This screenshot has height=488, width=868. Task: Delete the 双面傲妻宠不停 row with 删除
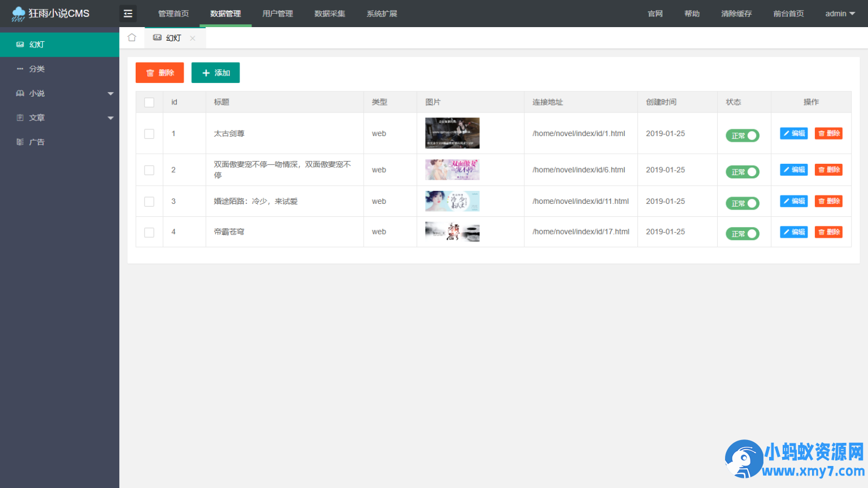pos(829,169)
